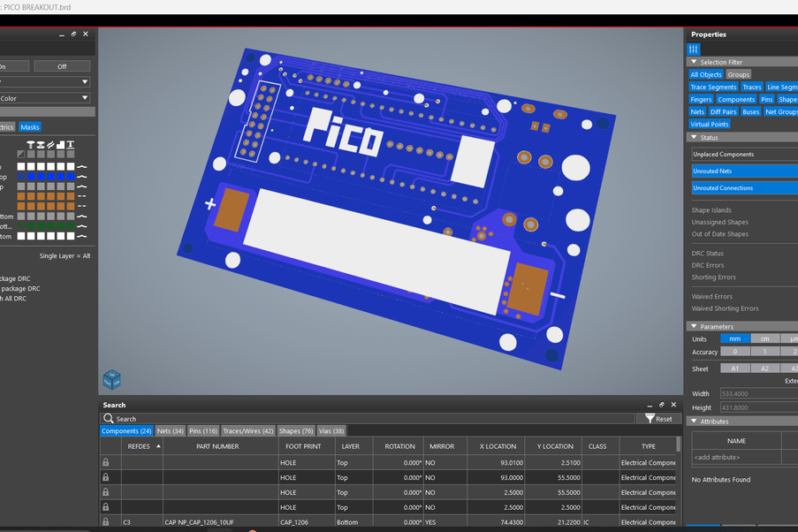Click the CAP NP_CAP_1206_10UF part number cell

220,521
